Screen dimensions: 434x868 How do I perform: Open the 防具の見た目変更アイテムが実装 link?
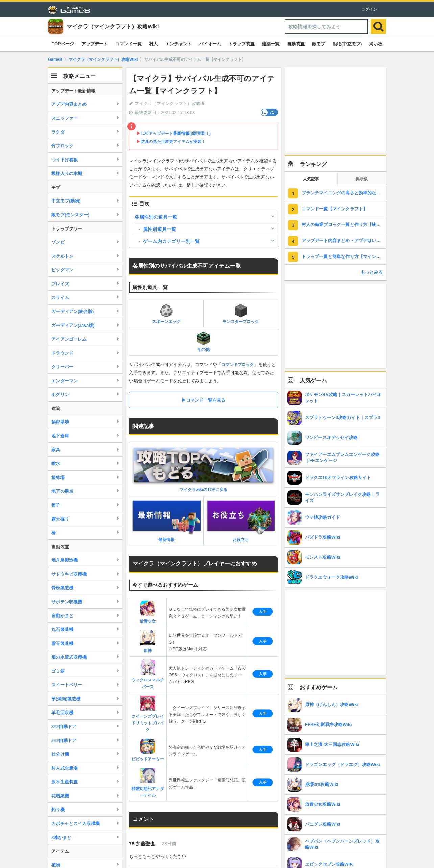coord(173,142)
